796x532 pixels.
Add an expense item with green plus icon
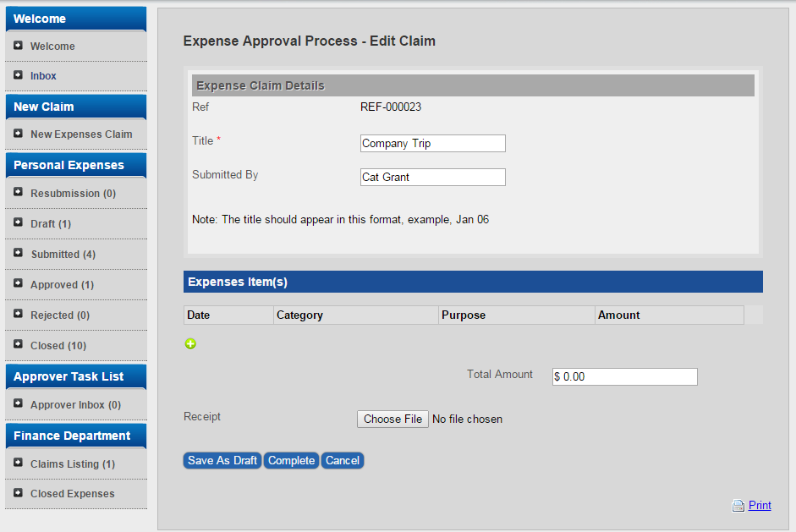(x=190, y=343)
